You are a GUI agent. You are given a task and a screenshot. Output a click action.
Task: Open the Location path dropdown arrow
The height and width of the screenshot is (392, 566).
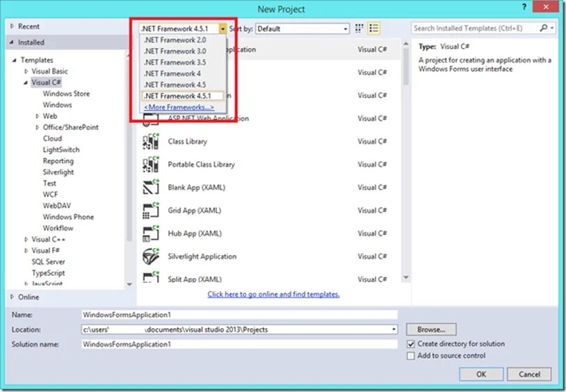pos(394,329)
